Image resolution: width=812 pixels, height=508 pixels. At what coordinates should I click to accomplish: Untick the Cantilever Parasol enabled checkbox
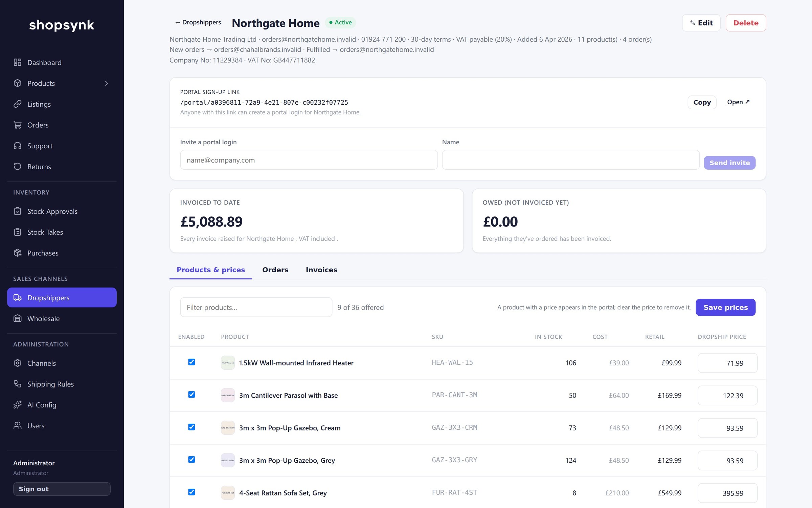click(x=191, y=395)
